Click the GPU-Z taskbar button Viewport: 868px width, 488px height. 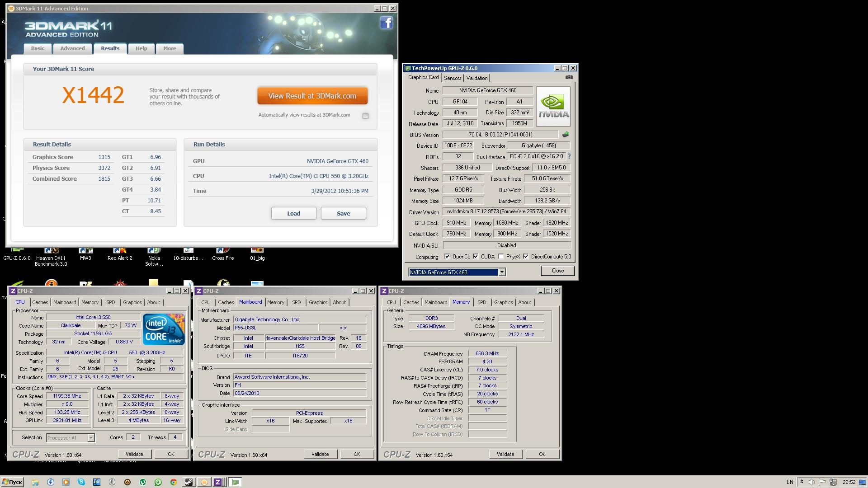(235, 482)
